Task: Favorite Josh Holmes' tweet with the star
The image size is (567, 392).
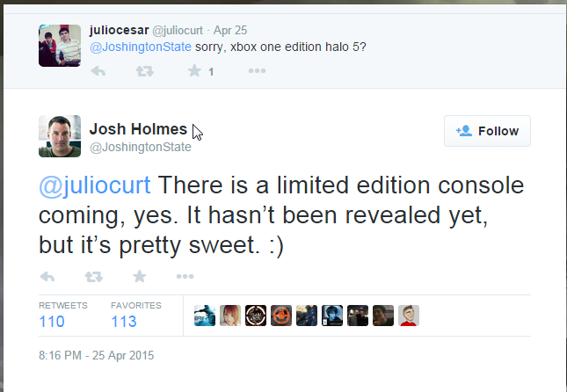Action: point(139,276)
